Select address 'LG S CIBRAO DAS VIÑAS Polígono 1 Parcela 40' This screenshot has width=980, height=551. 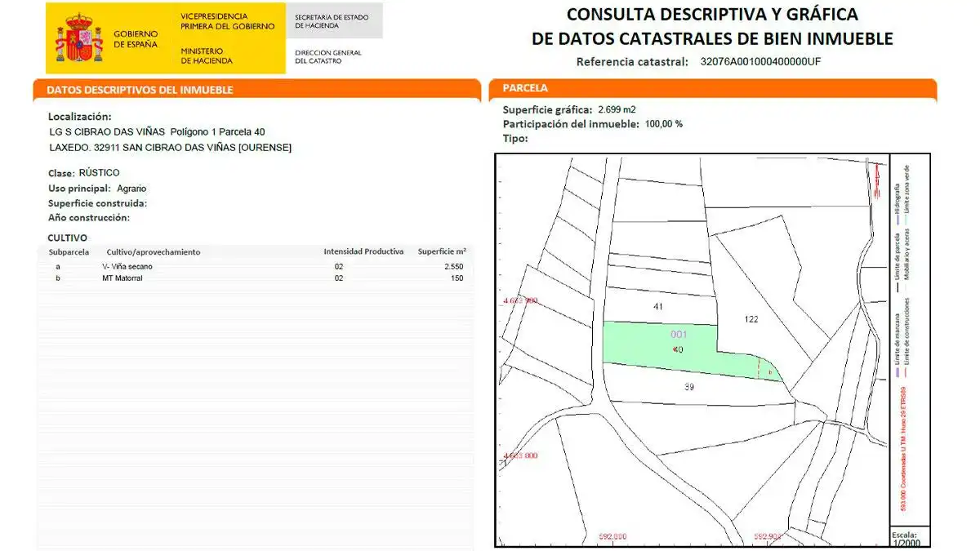click(158, 132)
